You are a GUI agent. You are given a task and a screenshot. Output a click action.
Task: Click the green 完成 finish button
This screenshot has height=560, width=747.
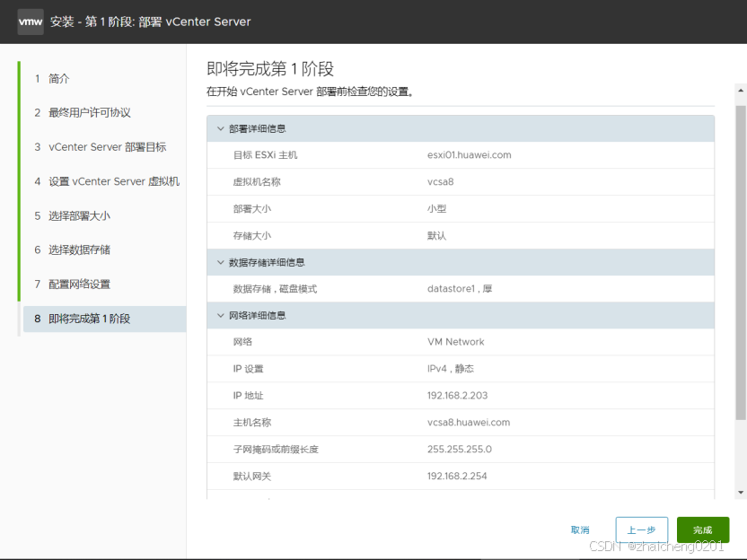[x=703, y=530]
